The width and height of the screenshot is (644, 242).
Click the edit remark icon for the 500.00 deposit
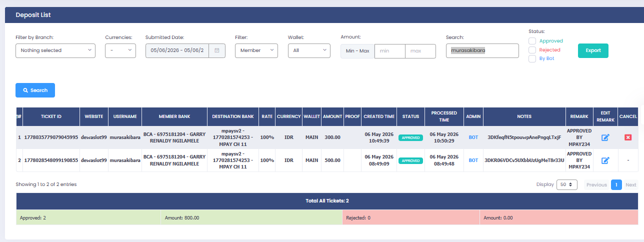pos(605,160)
